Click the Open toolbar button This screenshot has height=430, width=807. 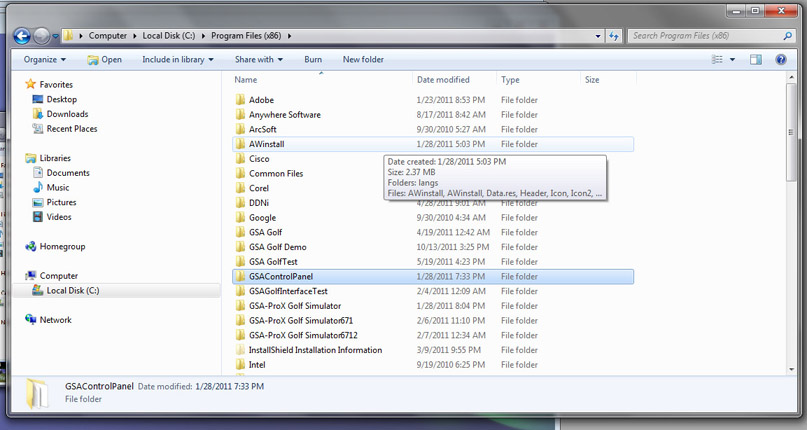click(104, 60)
